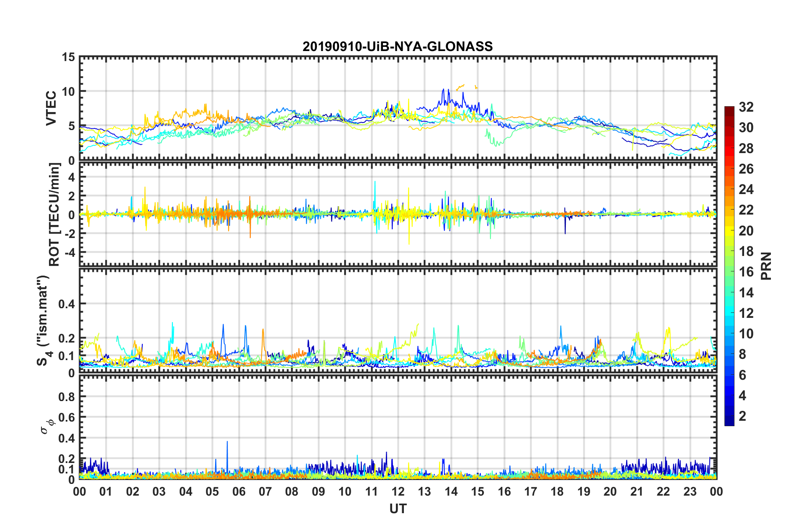Click colorbar tick label "20"
The height and width of the screenshot is (532, 796).
coord(746,231)
